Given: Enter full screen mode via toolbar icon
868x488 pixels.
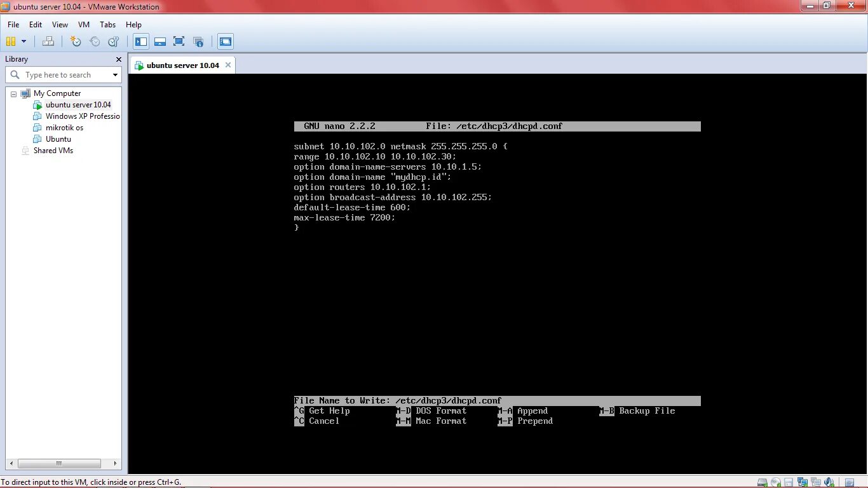Looking at the screenshot, I should click(179, 41).
